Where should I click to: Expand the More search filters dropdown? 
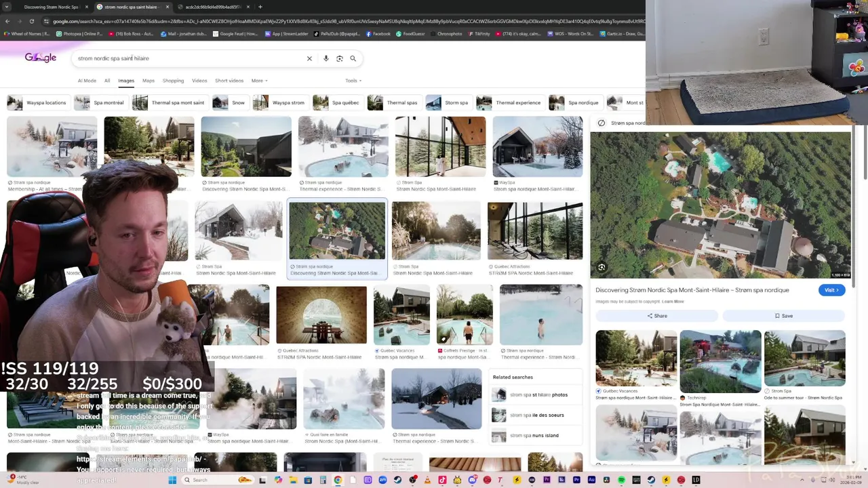click(x=259, y=81)
